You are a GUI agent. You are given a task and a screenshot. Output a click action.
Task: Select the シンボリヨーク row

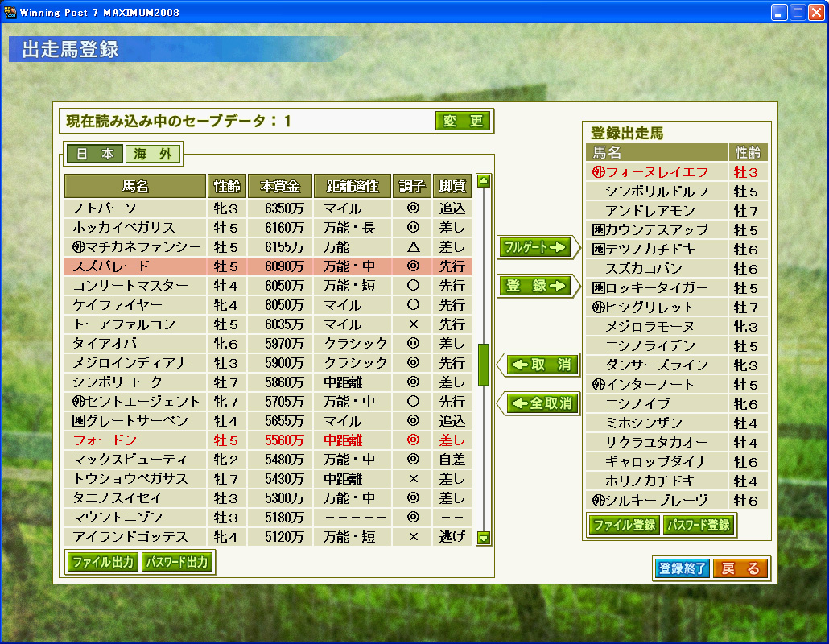(x=268, y=382)
